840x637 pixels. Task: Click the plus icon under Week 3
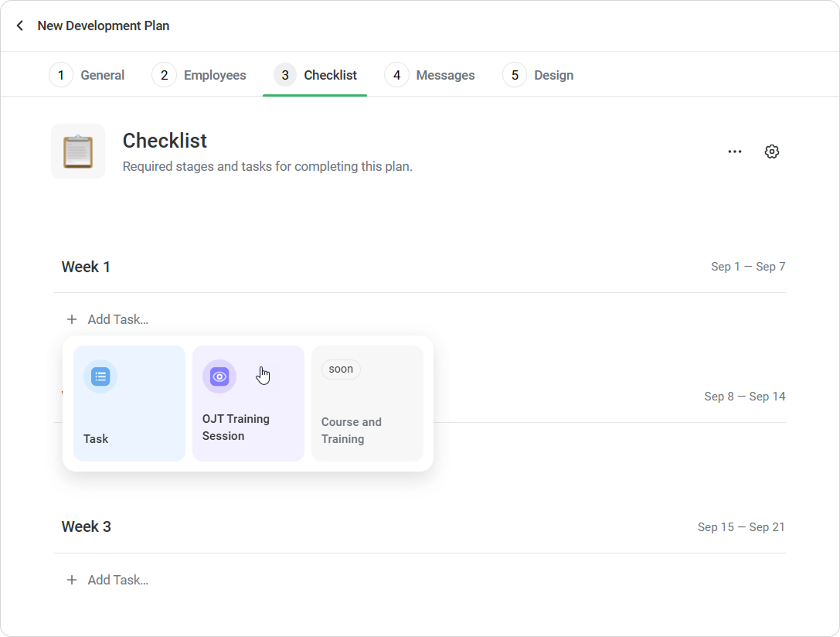(72, 580)
